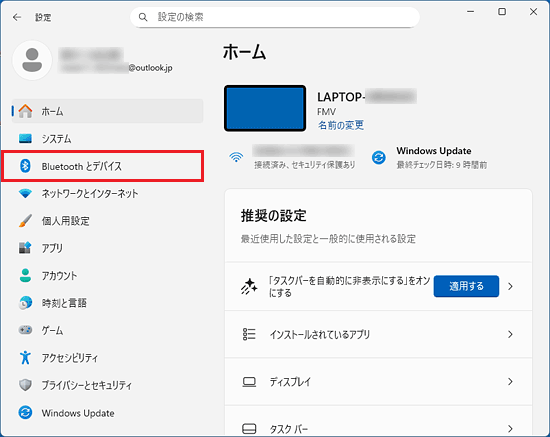Viewport: 550px width, 437px height.
Task: Click the user profile avatar picture
Action: coord(32,60)
